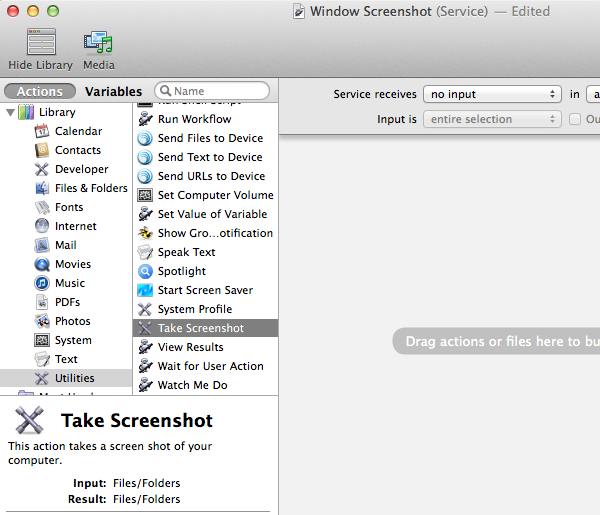Click the Spotlight action icon

point(145,271)
